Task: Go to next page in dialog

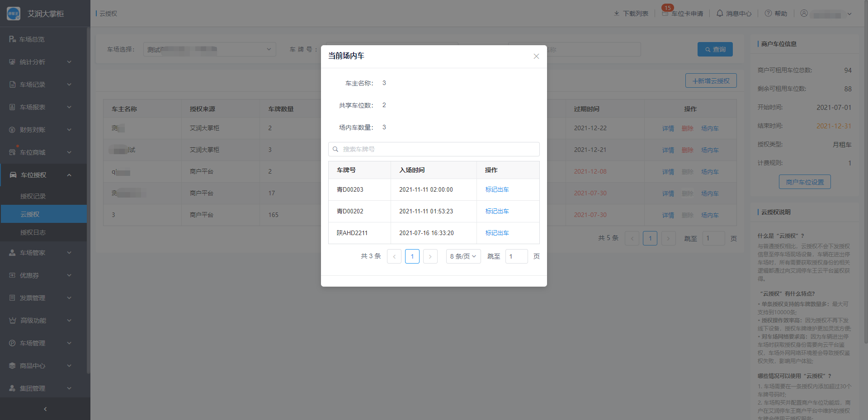Action: click(430, 256)
